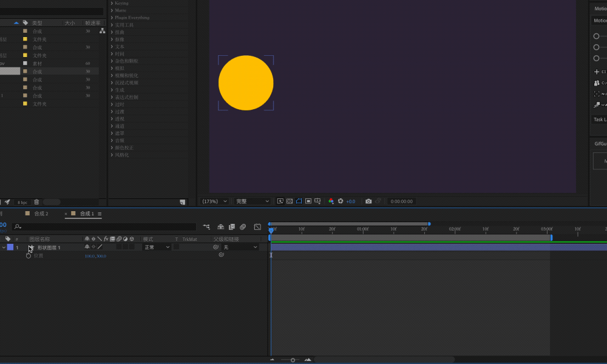This screenshot has height=364, width=607.
Task: Reset the exposure with the aperture icon
Action: click(341, 201)
